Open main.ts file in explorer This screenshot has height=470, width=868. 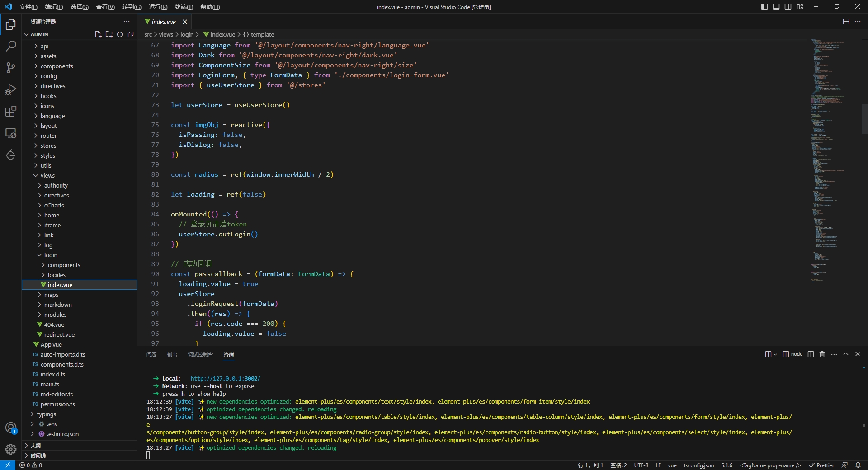pyautogui.click(x=80, y=384)
